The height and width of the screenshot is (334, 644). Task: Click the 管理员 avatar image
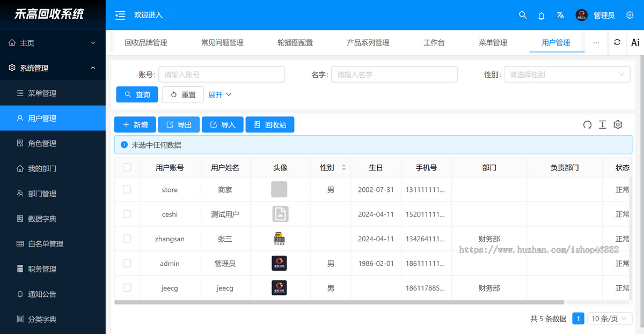[x=582, y=15]
